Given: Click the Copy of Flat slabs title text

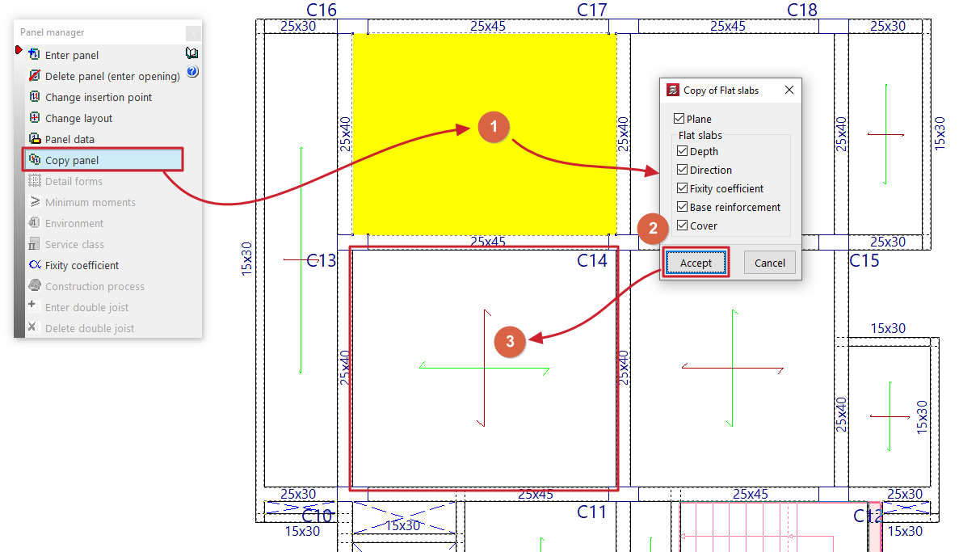Looking at the screenshot, I should [721, 91].
